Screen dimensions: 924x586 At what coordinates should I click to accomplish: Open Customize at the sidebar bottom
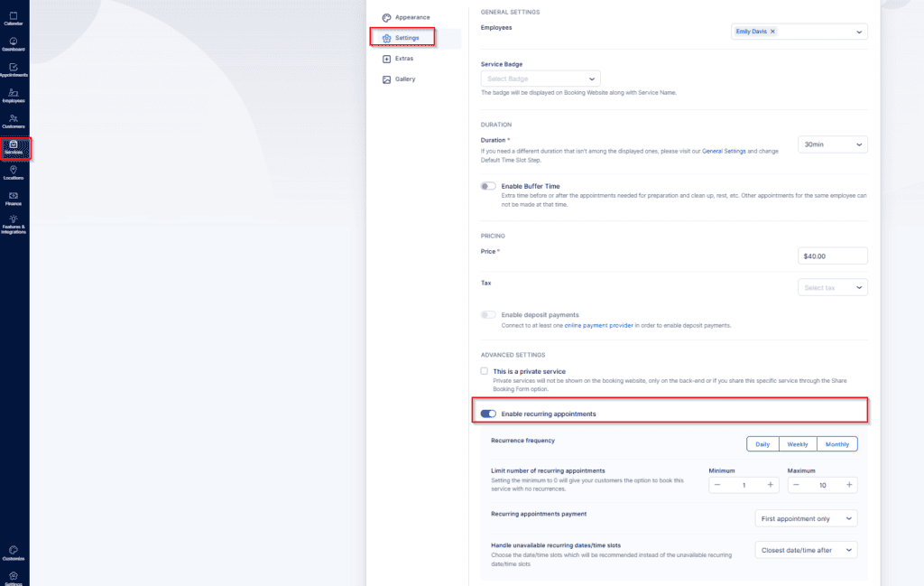[x=14, y=553]
